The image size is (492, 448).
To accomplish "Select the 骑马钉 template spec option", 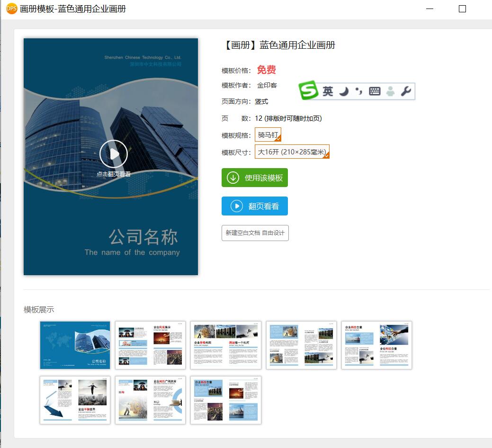I will [x=268, y=134].
